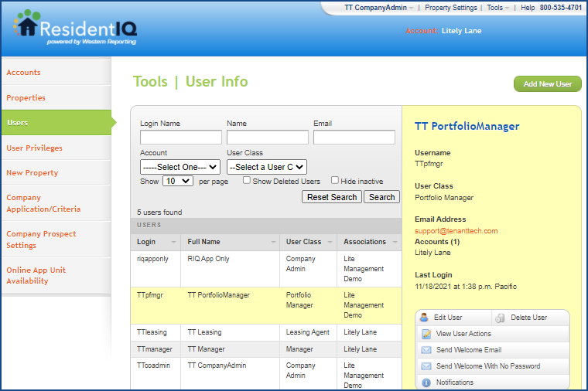Image resolution: width=588 pixels, height=391 pixels.
Task: Click the Send Welcome With No Password envelope icon
Action: (x=426, y=366)
